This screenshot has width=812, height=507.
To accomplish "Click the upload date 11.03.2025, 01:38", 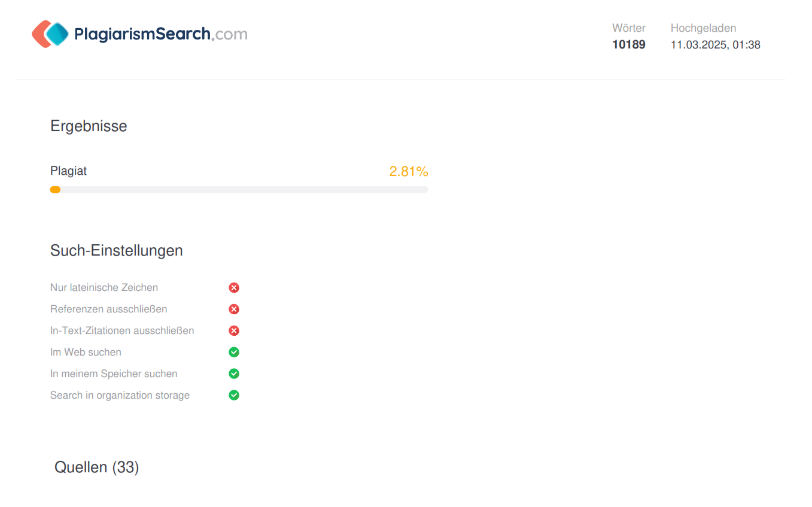I will click(715, 45).
